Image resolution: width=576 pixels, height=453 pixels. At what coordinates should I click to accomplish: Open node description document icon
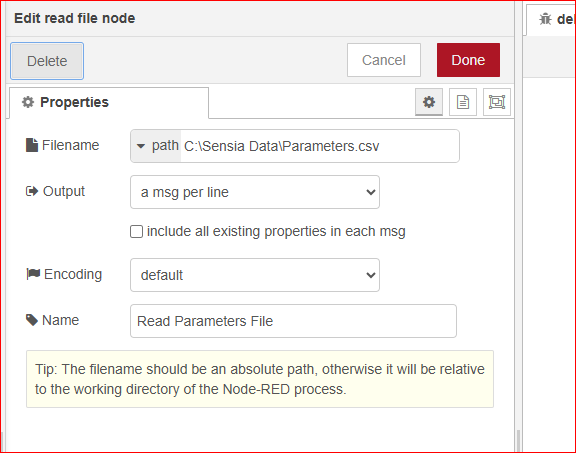click(463, 102)
